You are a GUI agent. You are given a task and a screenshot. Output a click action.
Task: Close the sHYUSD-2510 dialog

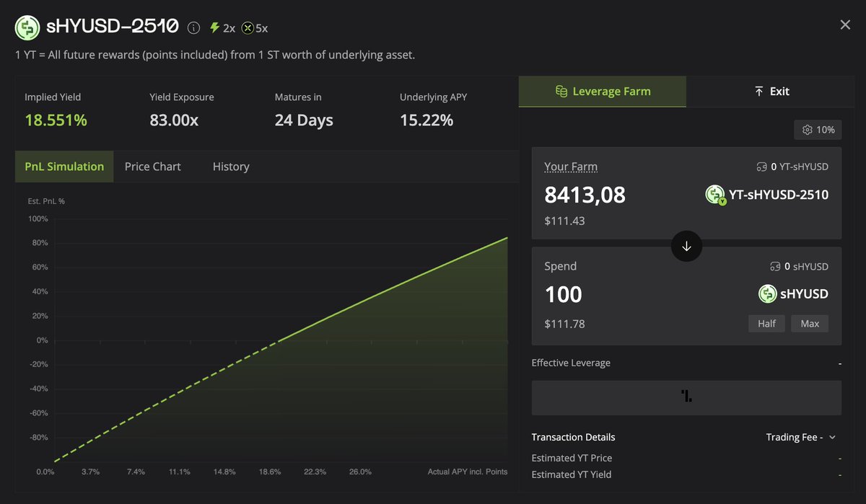click(845, 25)
